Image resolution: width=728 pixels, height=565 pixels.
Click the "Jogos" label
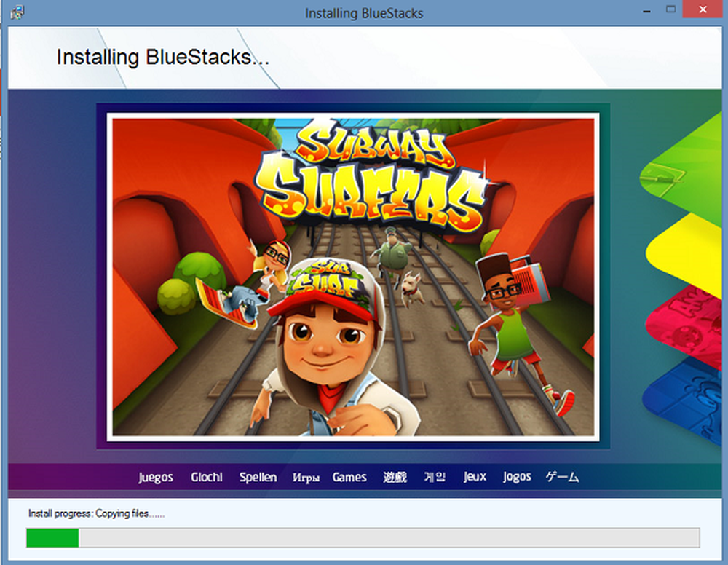coord(517,477)
